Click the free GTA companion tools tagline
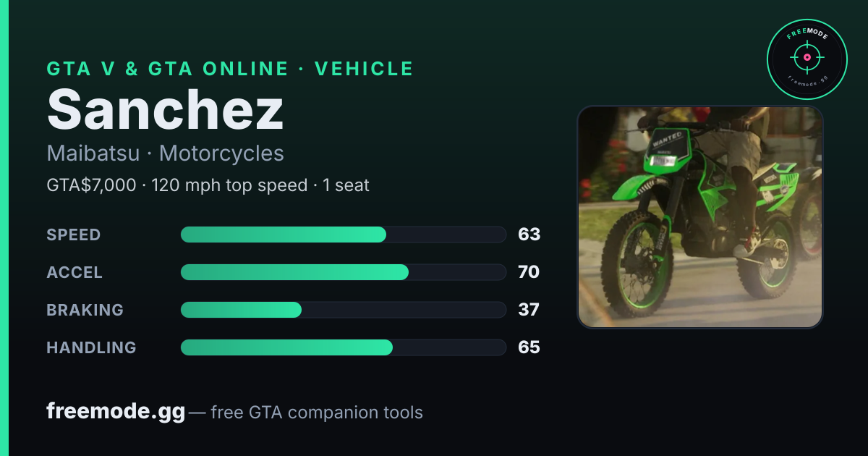The image size is (868, 456). coord(316,413)
